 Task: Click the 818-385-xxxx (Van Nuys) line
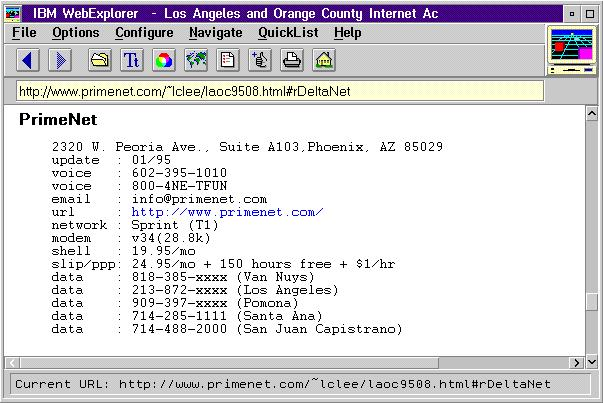click(183, 277)
